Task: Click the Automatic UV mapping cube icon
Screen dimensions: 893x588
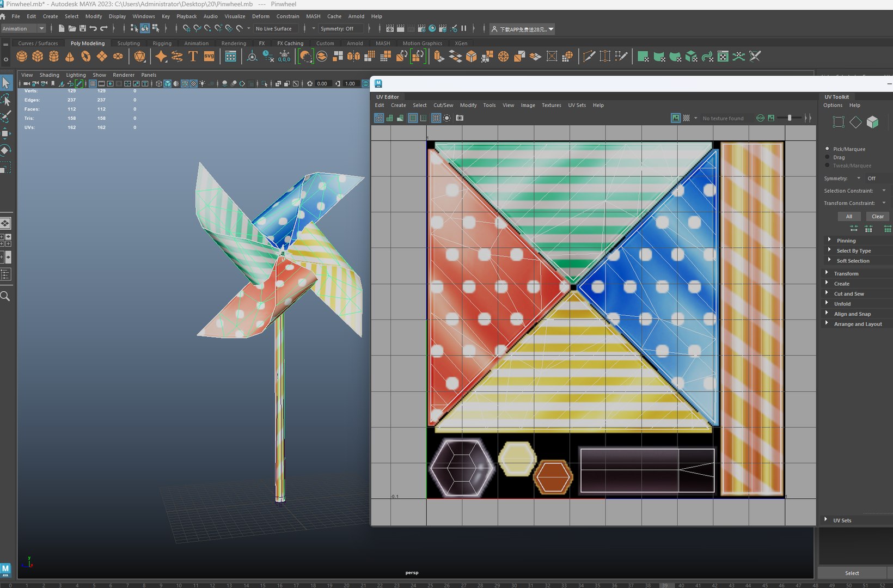Action: click(x=691, y=56)
